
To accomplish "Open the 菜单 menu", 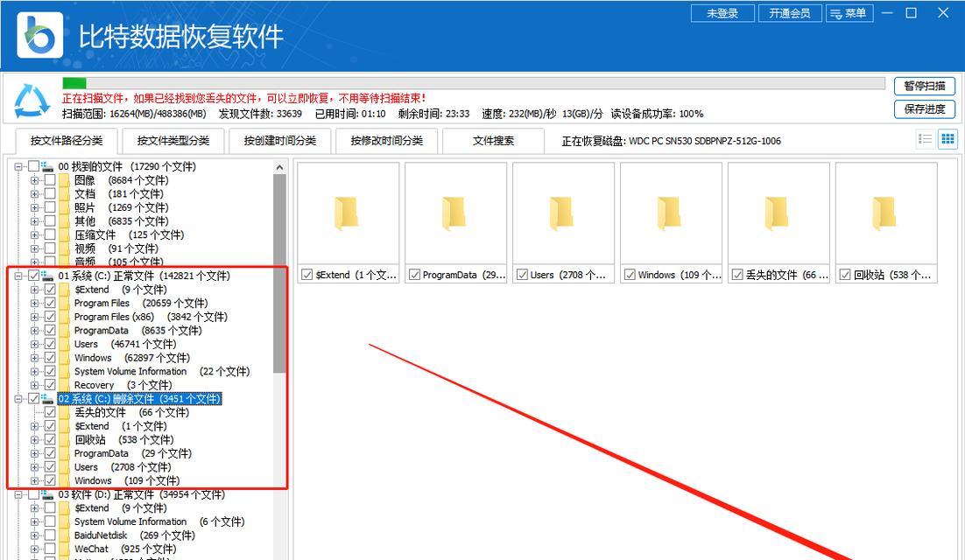I will [849, 13].
